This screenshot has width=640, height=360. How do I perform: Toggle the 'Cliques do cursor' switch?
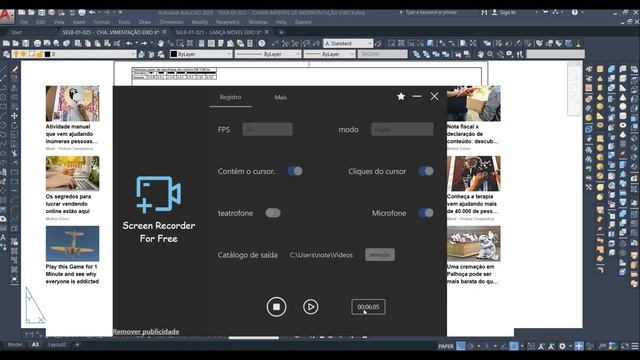pos(426,171)
